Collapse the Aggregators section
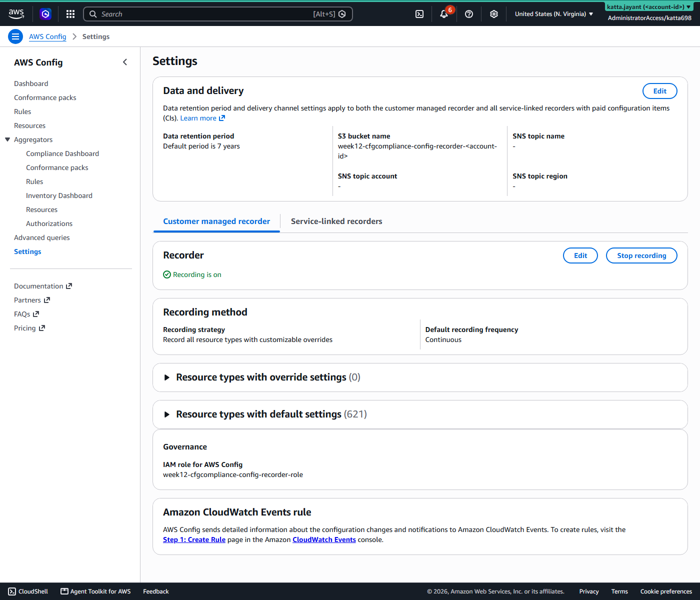Viewport: 700px width, 600px height. [x=7, y=139]
